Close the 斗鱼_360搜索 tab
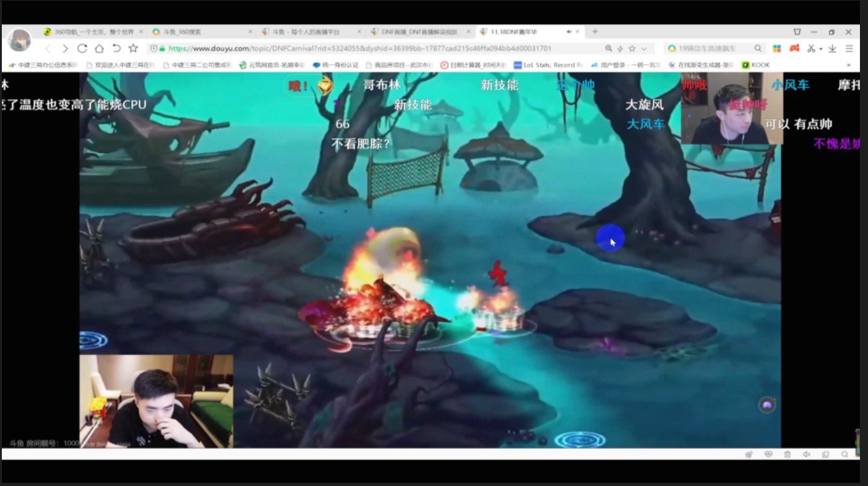This screenshot has height=486, width=868. 250,32
